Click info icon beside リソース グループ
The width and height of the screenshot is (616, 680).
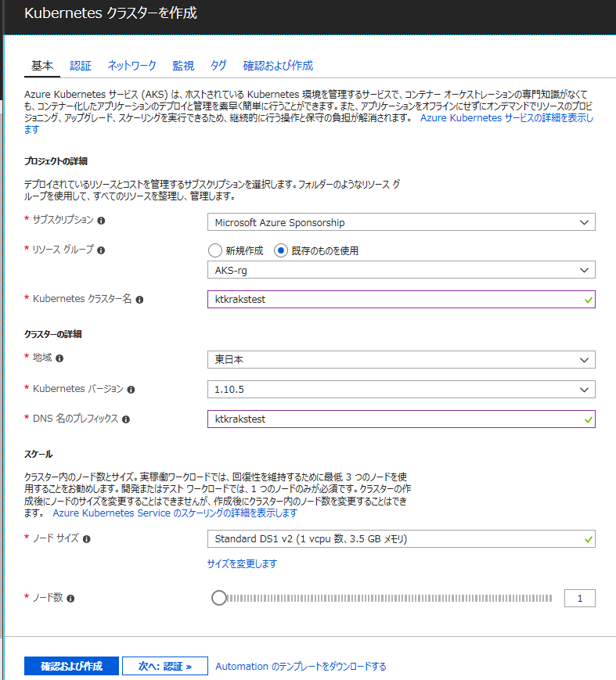point(101,250)
